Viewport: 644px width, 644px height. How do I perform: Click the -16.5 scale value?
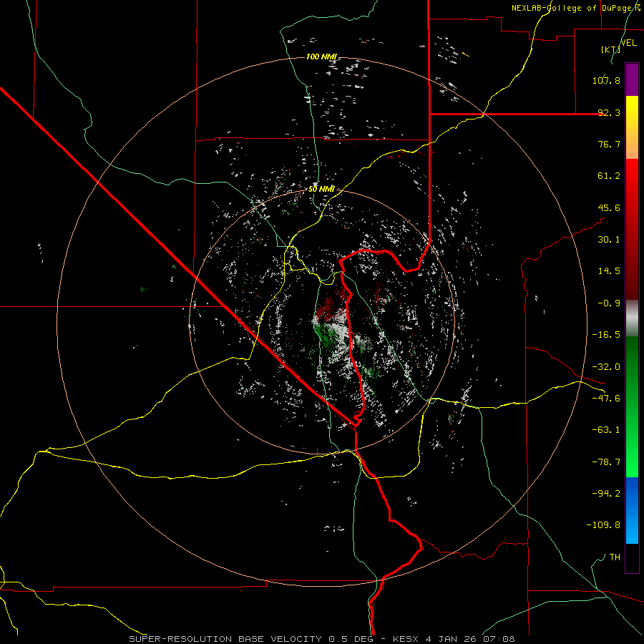[x=606, y=335]
